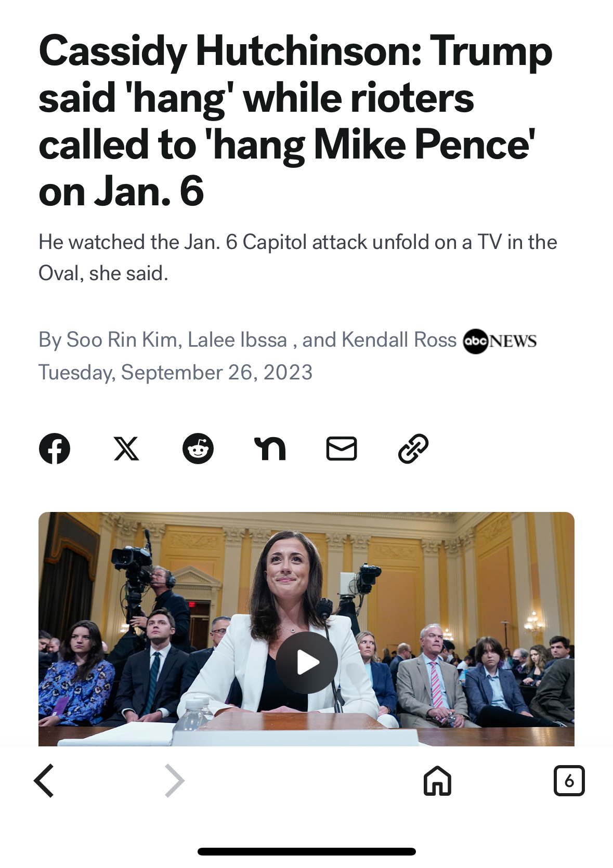Tap the article subheadline text
The width and height of the screenshot is (613, 868).
coord(297,258)
